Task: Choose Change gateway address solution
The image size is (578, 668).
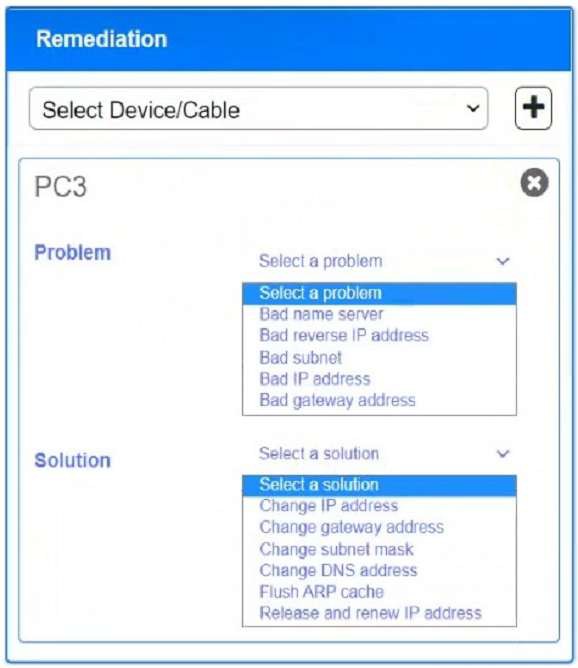Action: (380, 527)
